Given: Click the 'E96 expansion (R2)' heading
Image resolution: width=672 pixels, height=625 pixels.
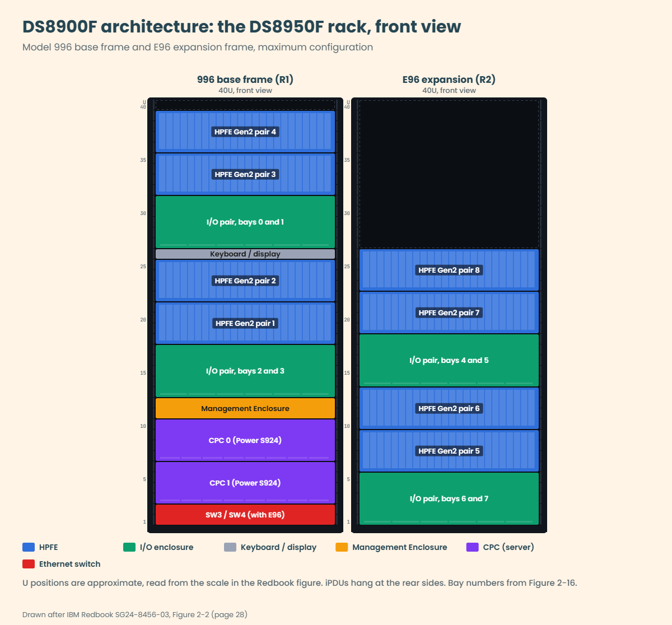Looking at the screenshot, I should coord(449,80).
